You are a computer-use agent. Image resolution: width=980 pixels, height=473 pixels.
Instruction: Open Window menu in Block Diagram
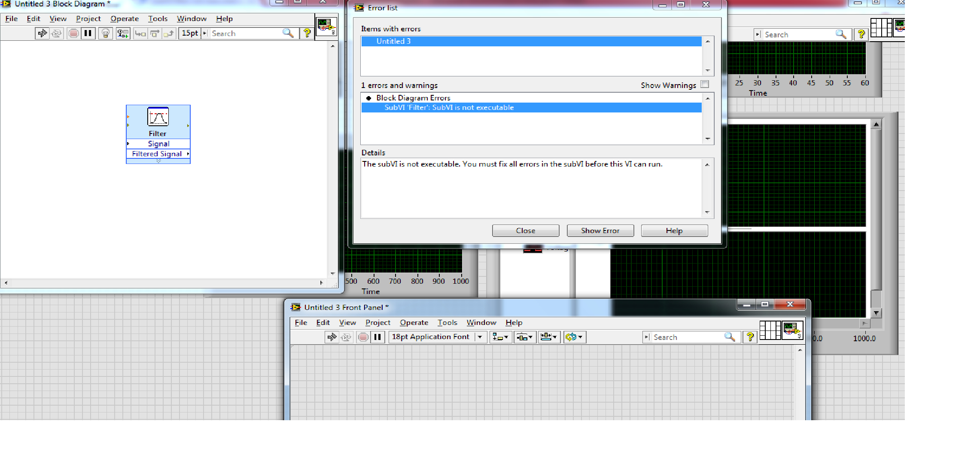pyautogui.click(x=192, y=18)
